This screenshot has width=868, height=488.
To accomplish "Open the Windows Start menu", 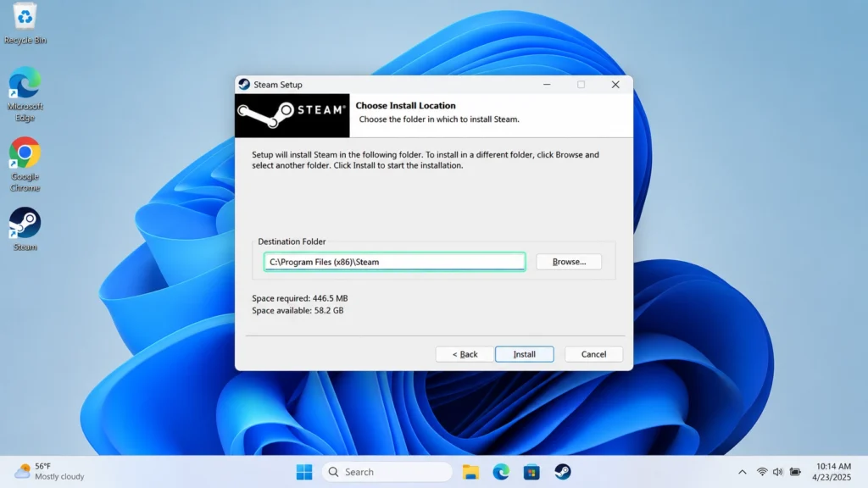I will [304, 472].
